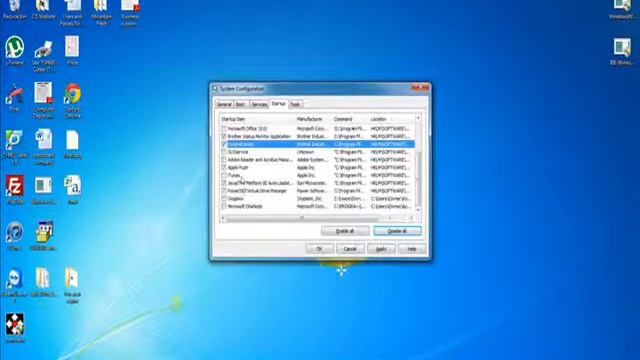Select the Startup tab
640x360 pixels.
pos(278,104)
